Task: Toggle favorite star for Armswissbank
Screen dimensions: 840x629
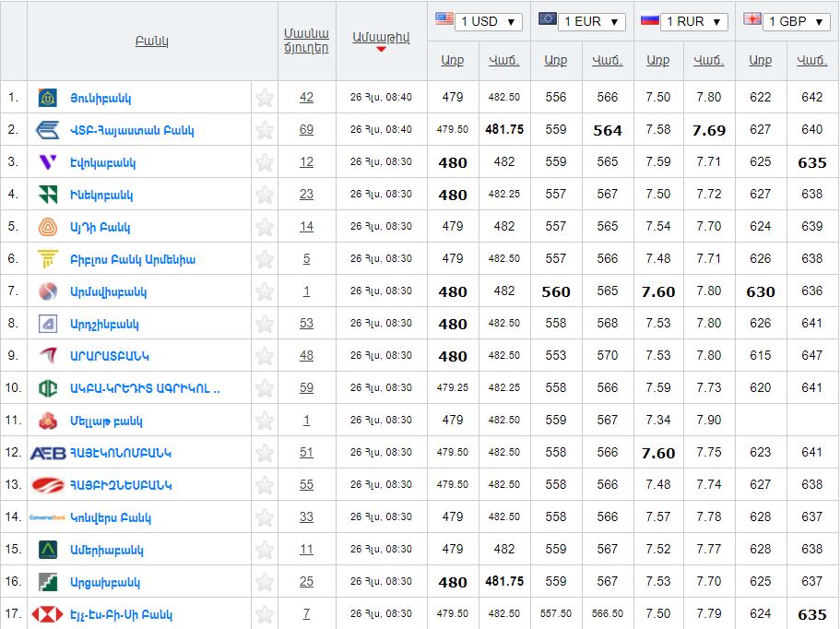Action: click(264, 291)
